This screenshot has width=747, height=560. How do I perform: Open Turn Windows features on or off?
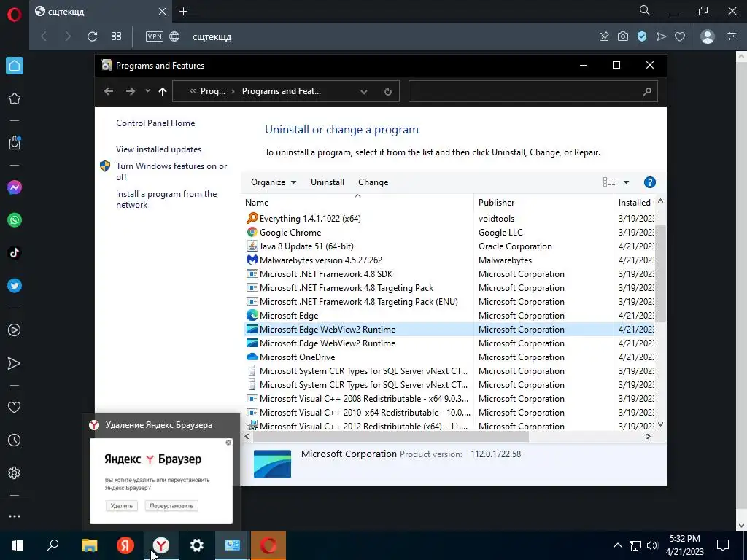point(171,171)
